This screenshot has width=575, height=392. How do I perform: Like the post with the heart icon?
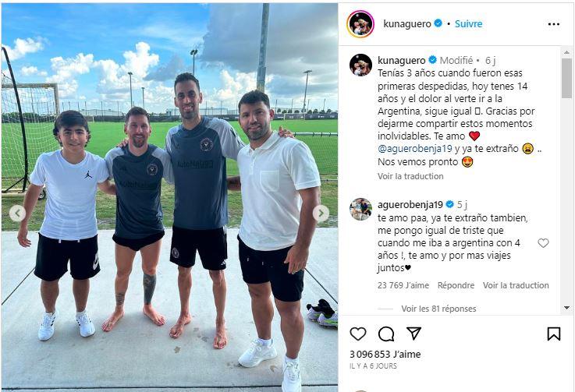tap(358, 334)
